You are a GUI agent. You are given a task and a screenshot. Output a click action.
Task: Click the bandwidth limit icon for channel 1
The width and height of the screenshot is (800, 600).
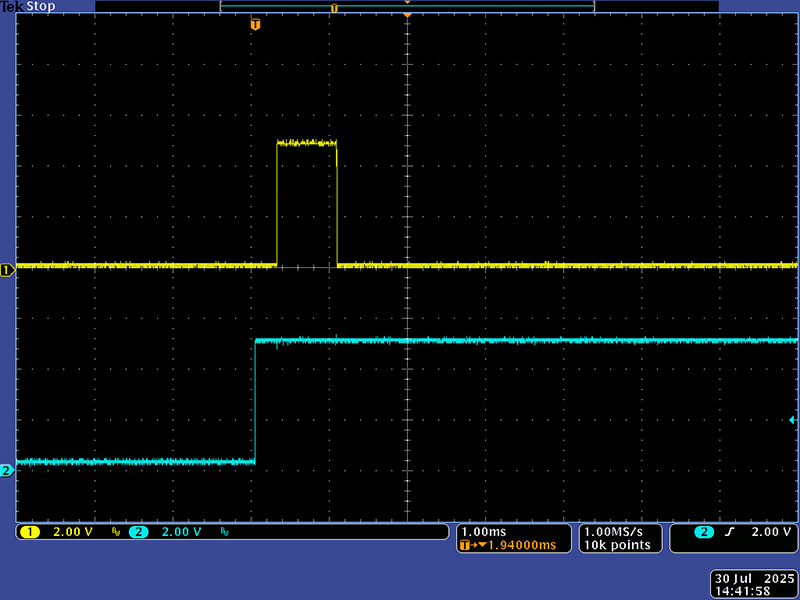pos(116,533)
